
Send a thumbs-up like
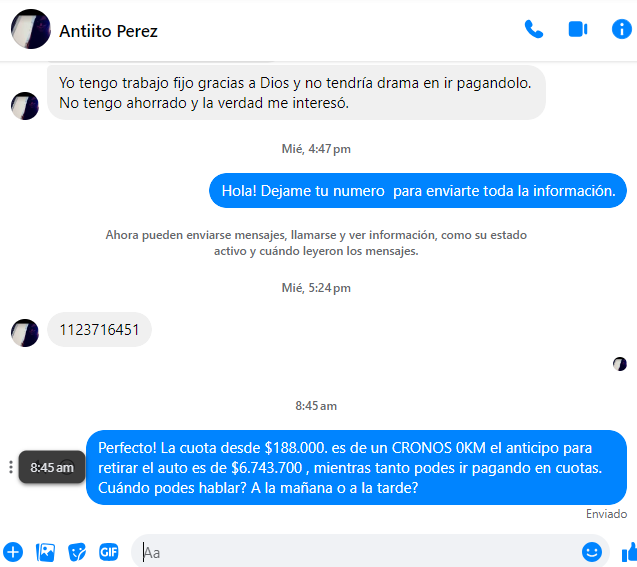tap(629, 552)
